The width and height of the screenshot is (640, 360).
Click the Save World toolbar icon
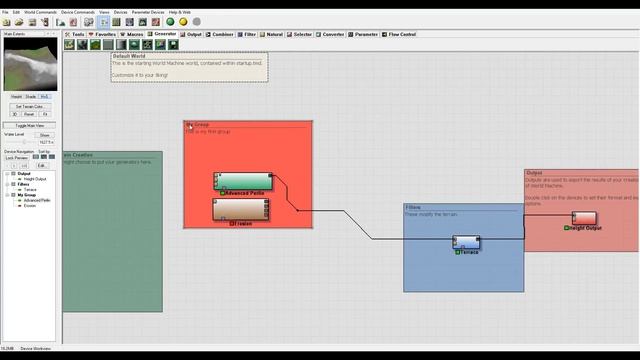[x=32, y=22]
